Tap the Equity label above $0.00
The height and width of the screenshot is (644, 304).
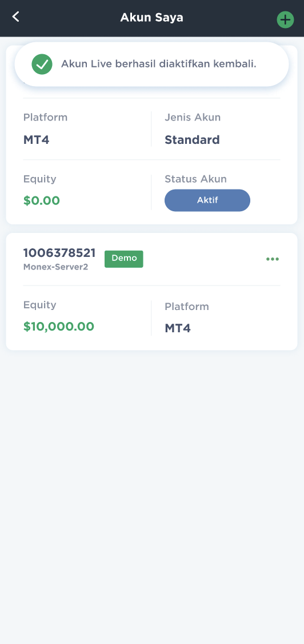pos(39,179)
